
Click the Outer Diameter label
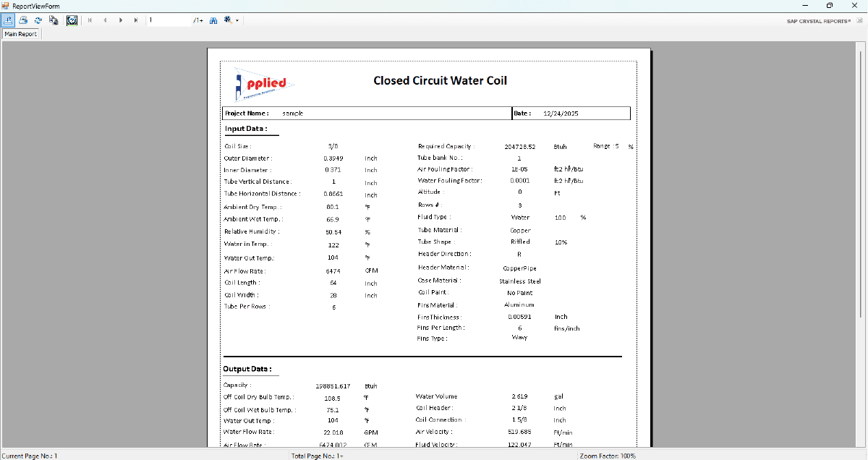247,158
